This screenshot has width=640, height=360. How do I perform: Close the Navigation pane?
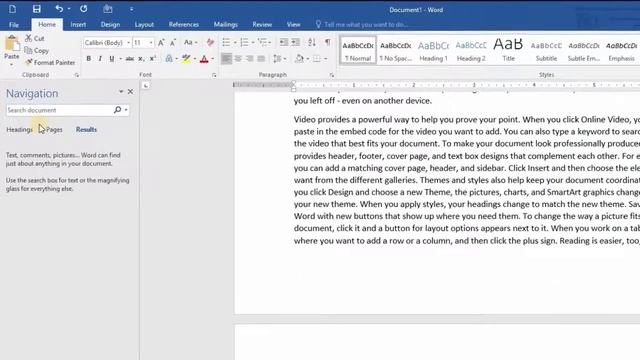pyautogui.click(x=130, y=92)
